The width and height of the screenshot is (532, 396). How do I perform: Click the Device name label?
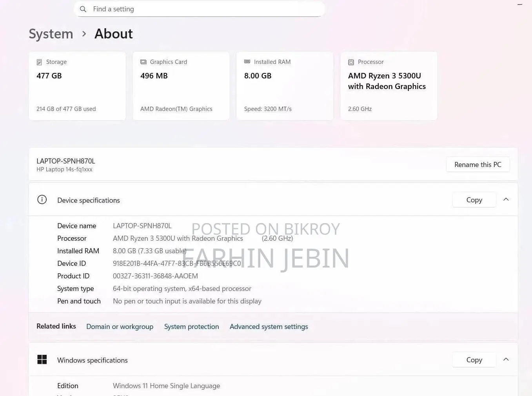[77, 226]
